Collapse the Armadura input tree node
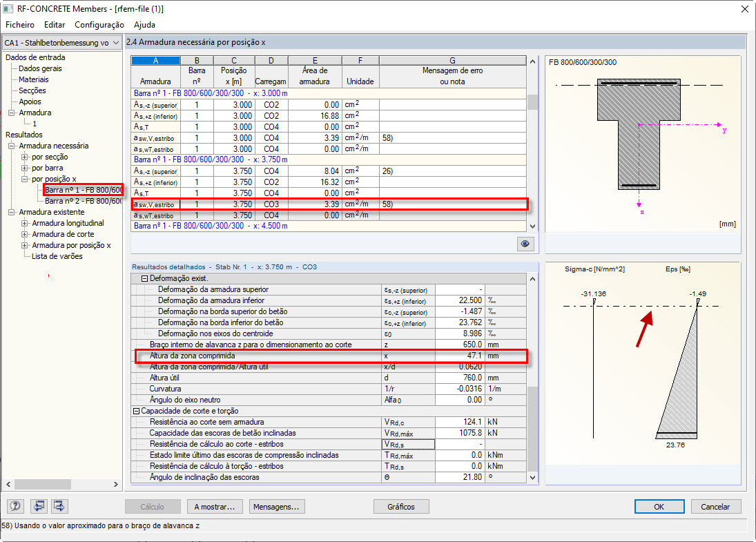The width and height of the screenshot is (756, 542). [x=12, y=113]
